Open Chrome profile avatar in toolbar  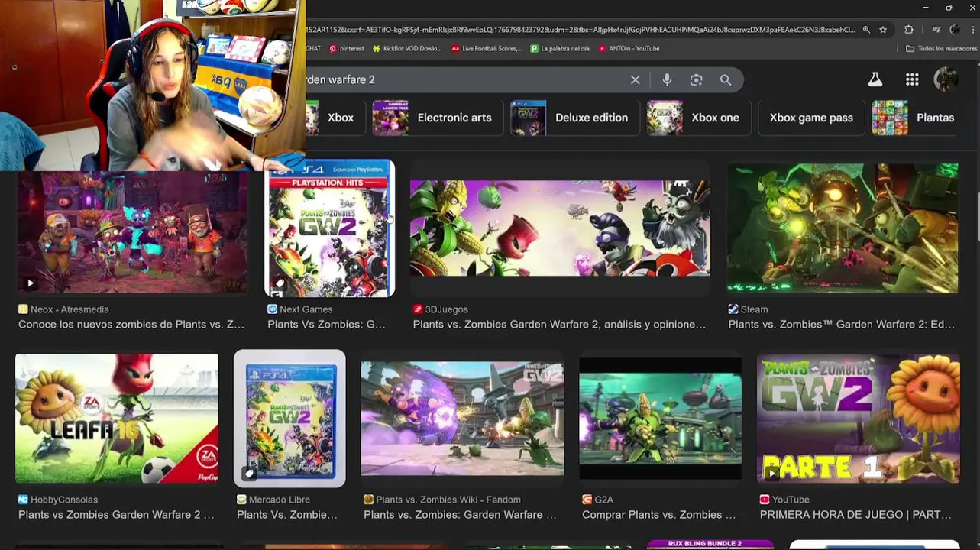955,30
